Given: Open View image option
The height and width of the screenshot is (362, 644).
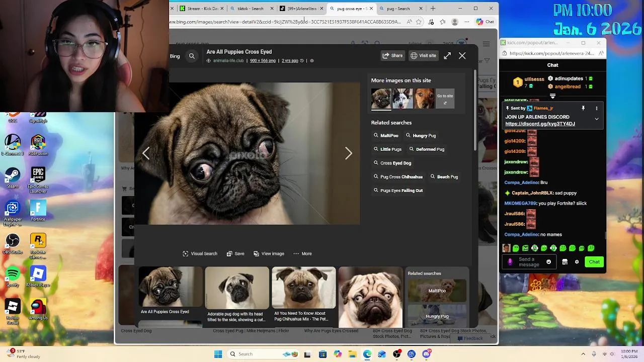Looking at the screenshot, I should (269, 254).
